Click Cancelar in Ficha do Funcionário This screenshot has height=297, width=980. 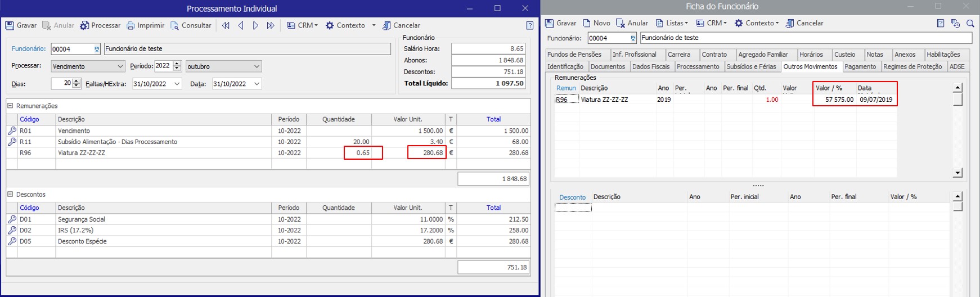[x=804, y=23]
